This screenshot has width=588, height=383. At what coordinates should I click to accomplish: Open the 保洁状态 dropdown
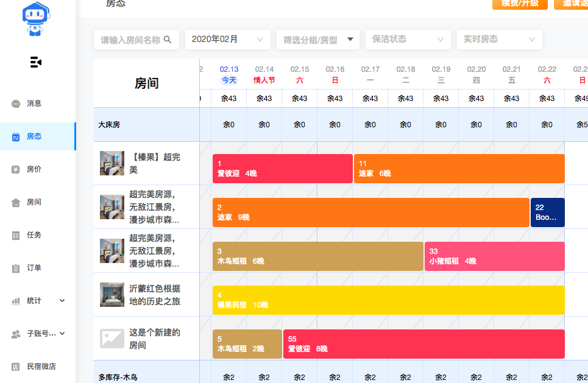[408, 40]
